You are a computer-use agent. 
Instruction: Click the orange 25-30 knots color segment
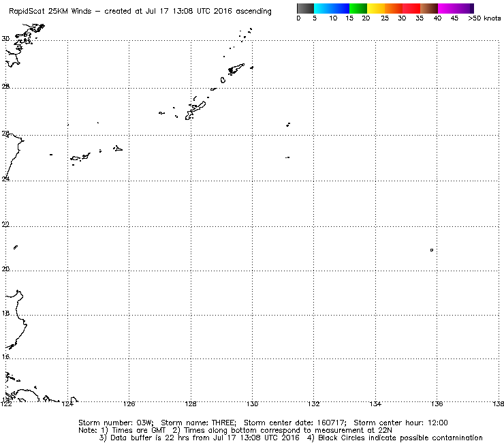point(394,8)
